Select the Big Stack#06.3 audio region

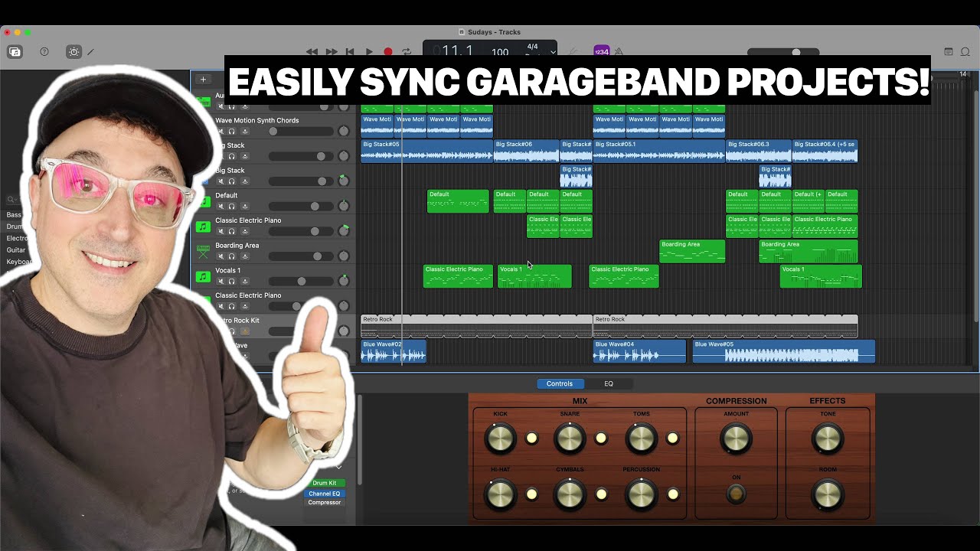pos(758,151)
